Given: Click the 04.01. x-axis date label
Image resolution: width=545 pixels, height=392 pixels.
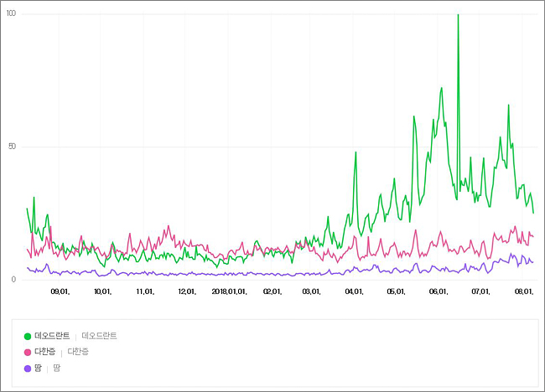Looking at the screenshot, I should pos(354,291).
